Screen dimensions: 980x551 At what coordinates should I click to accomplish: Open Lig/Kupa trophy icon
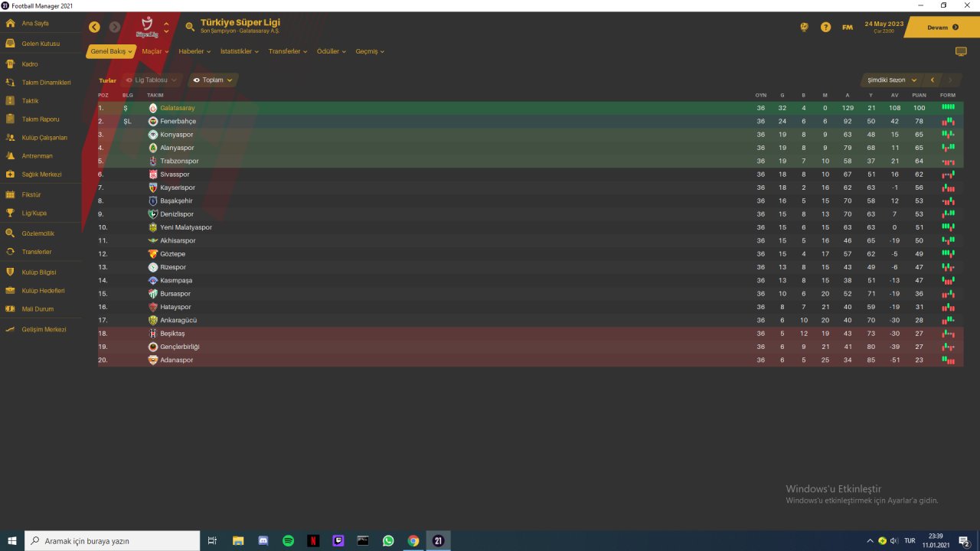coord(10,213)
